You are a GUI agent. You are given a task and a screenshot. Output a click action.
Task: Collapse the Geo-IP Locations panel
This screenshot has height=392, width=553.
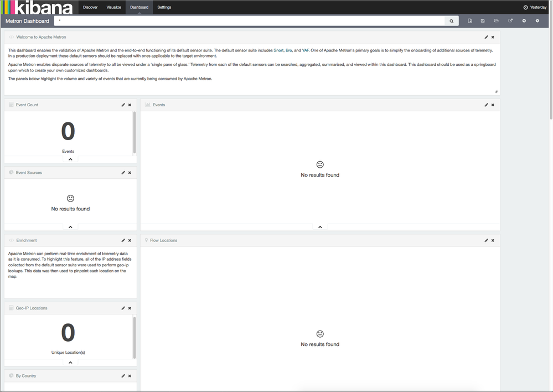(x=70, y=362)
